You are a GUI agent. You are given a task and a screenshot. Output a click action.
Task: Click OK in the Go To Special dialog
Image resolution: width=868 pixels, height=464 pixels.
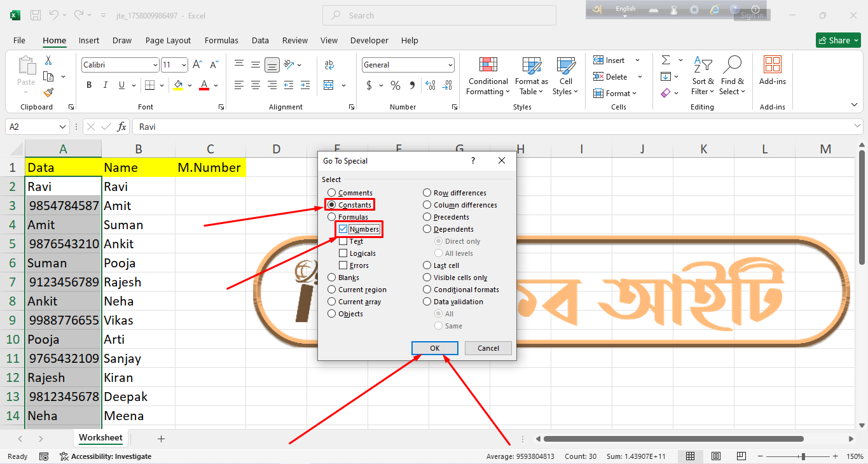[x=434, y=348]
